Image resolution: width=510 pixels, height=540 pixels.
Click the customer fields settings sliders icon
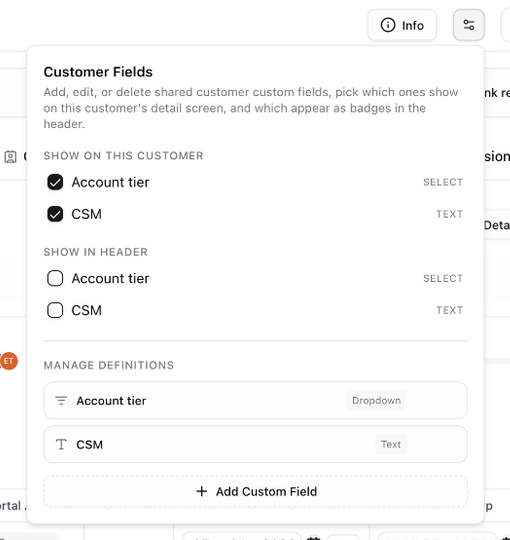(x=469, y=25)
